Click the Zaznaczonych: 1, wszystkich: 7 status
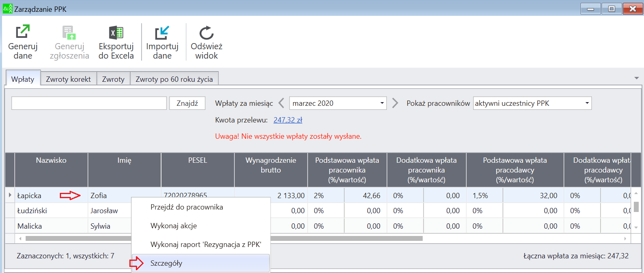 coord(65,256)
